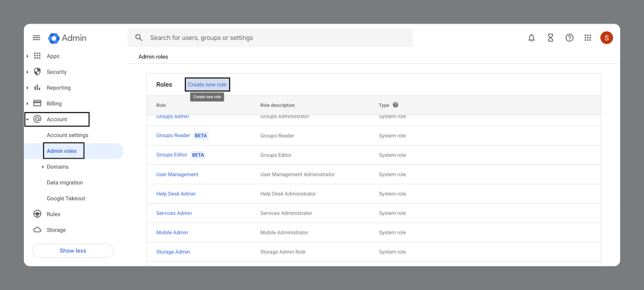The height and width of the screenshot is (290, 644).
Task: Open the hourglass tasks icon
Action: [550, 38]
